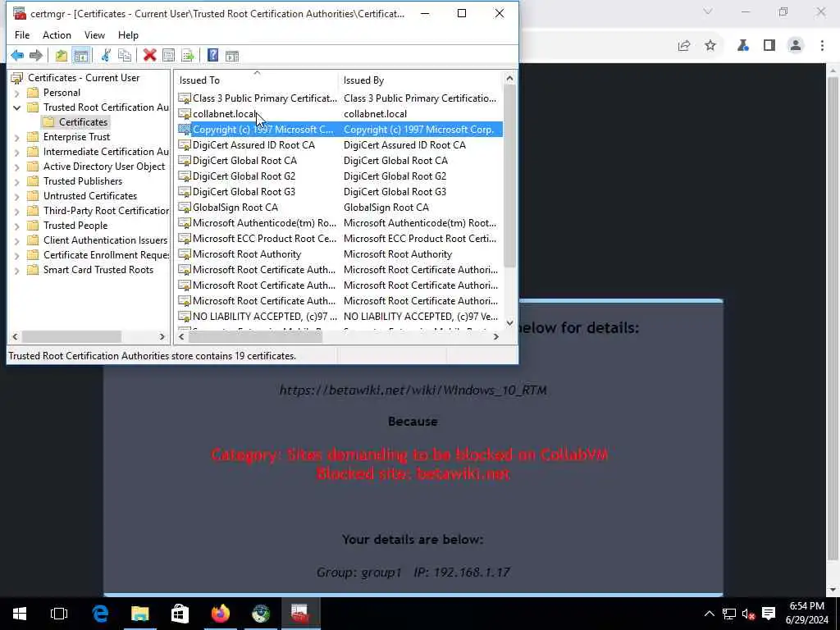Open Chrome profile avatar
This screenshot has height=630, width=840.
[x=796, y=46]
